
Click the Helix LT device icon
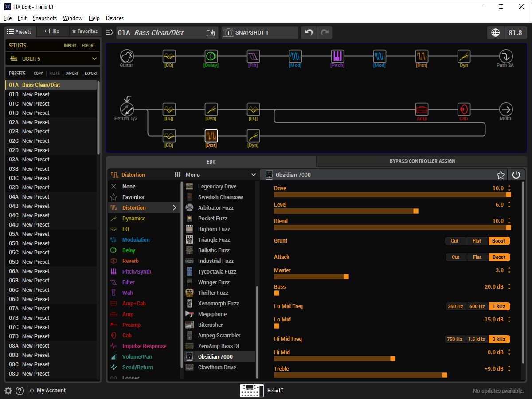251,391
